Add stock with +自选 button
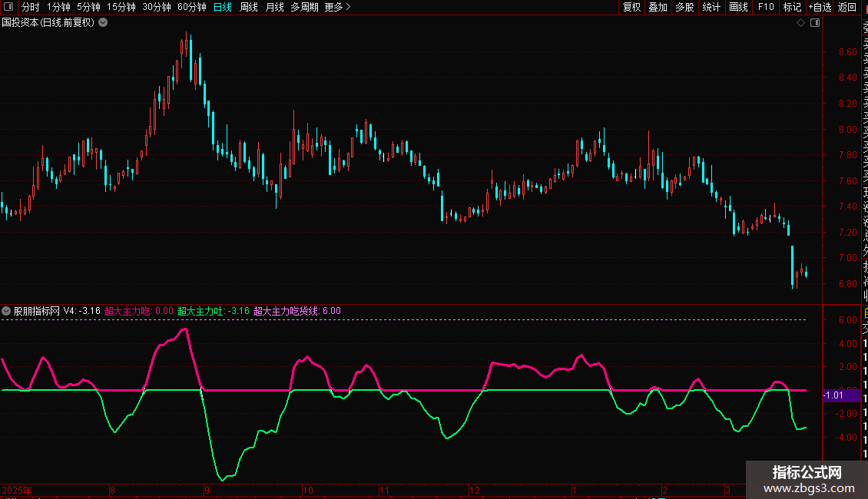Image resolution: width=868 pixels, height=499 pixels. point(820,7)
